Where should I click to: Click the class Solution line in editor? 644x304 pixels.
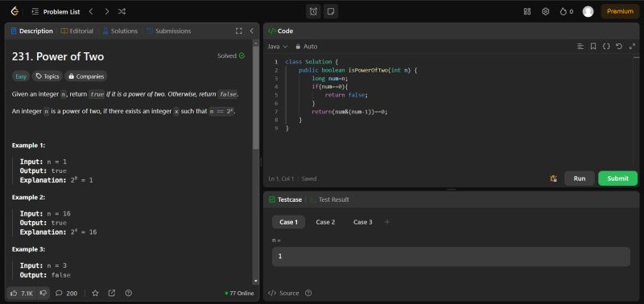point(312,62)
